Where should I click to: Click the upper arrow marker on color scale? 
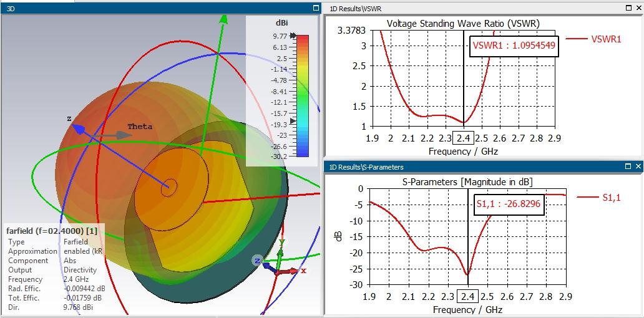293,36
